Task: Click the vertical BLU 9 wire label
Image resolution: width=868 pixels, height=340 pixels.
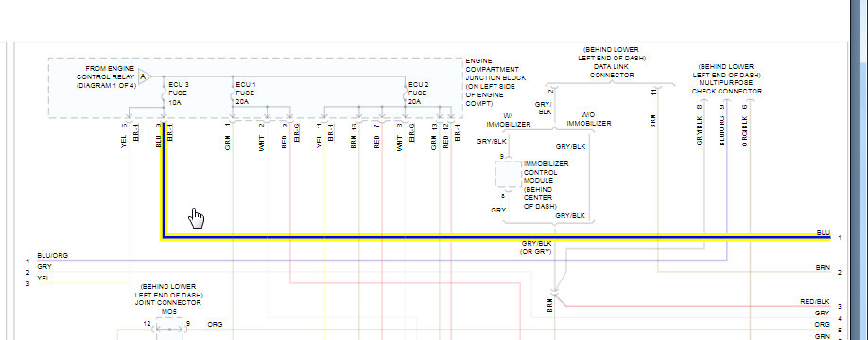Action: (158, 134)
